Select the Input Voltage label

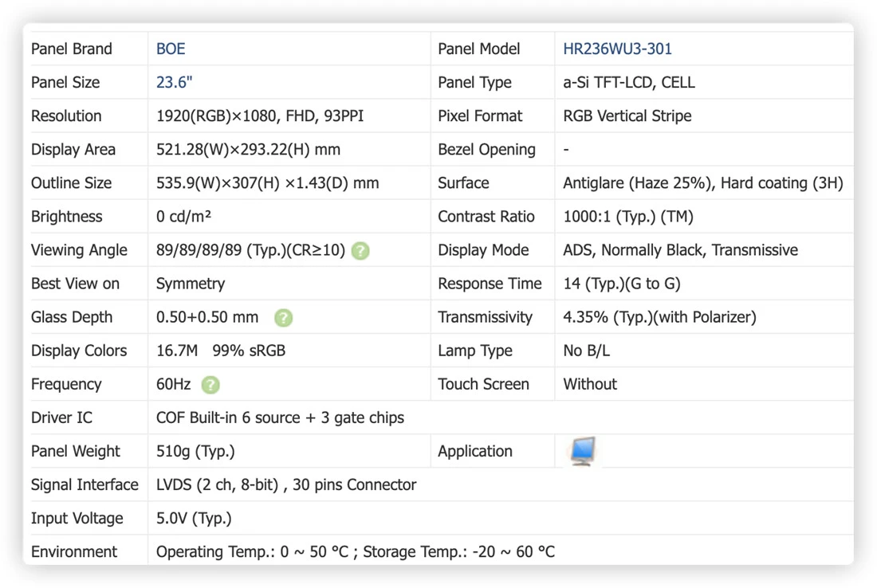tap(77, 518)
